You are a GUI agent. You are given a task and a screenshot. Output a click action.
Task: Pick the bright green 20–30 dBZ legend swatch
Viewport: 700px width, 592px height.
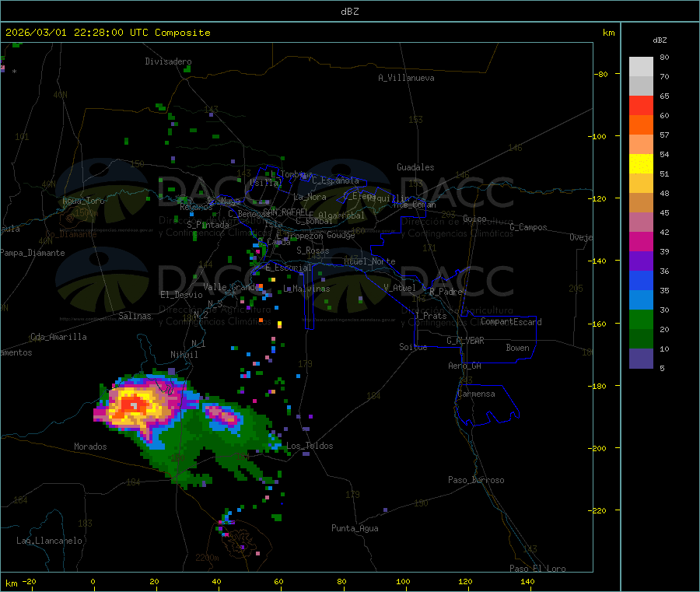click(x=641, y=319)
